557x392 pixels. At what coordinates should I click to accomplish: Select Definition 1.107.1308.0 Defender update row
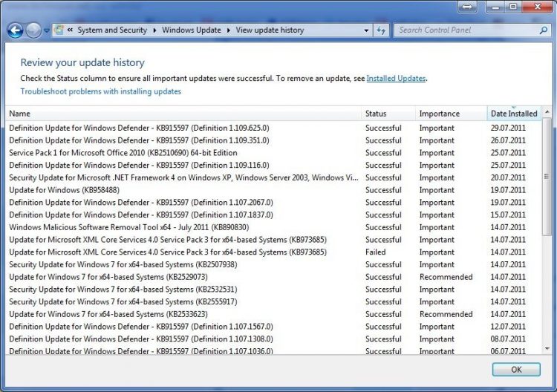pyautogui.click(x=273, y=339)
